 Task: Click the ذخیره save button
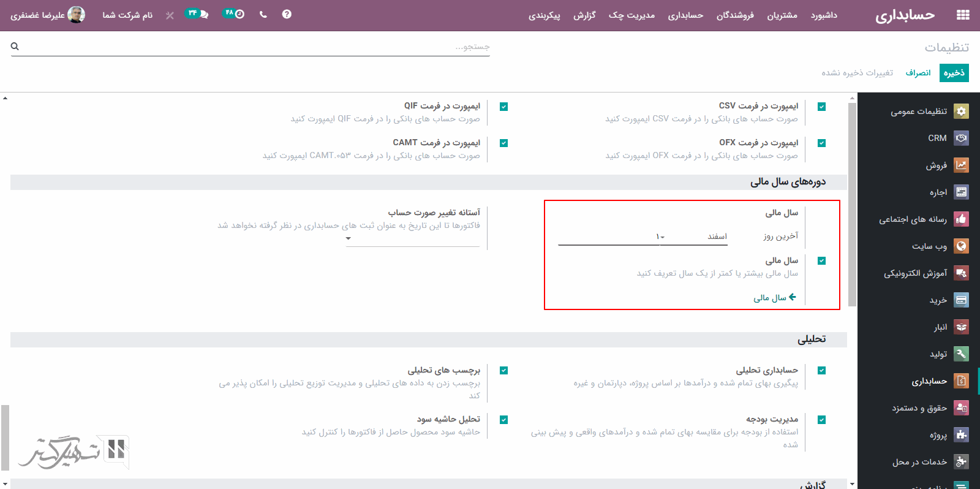954,73
